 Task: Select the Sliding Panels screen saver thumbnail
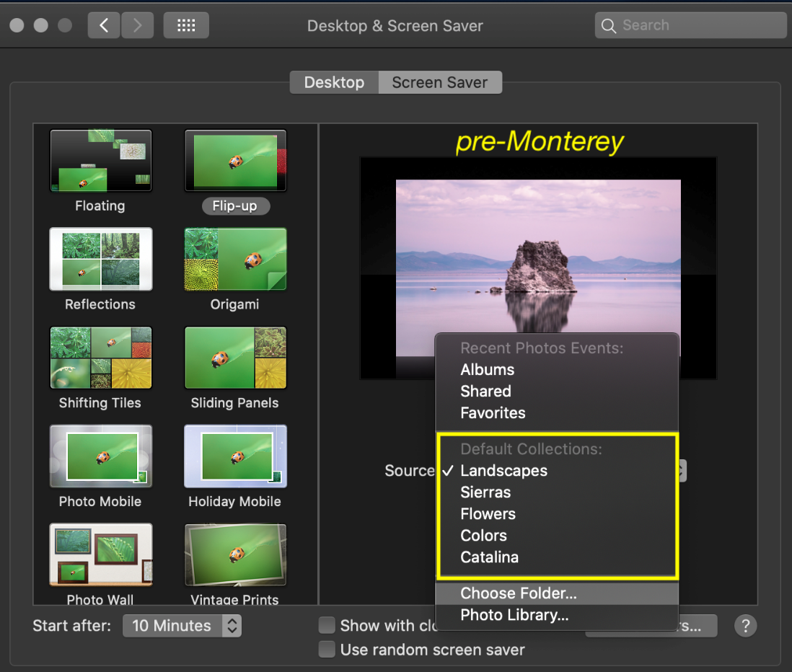[x=235, y=358]
